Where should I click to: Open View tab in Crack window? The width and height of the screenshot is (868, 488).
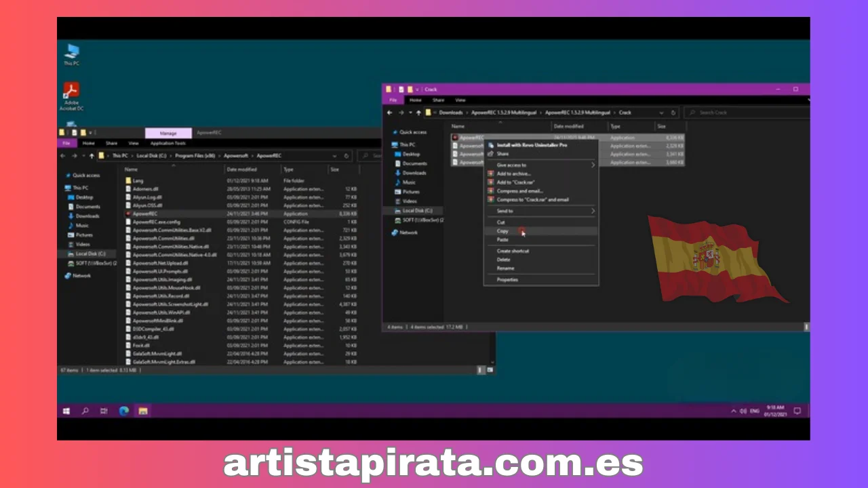pyautogui.click(x=460, y=100)
